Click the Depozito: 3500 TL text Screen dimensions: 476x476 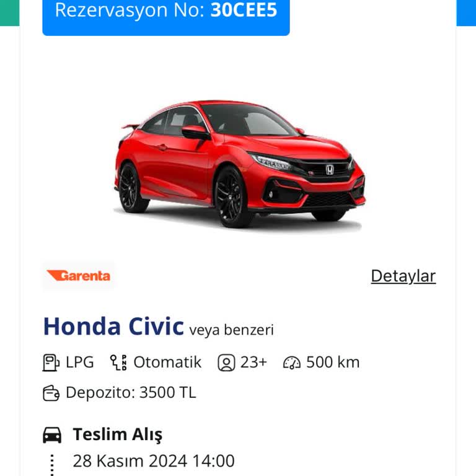coord(131,392)
